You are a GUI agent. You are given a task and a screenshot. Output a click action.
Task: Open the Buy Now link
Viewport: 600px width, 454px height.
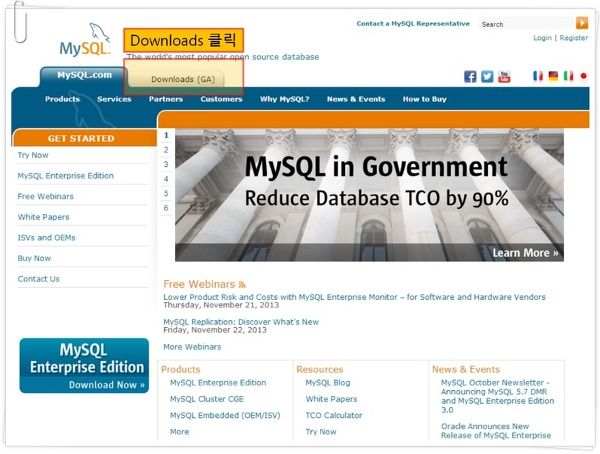point(34,258)
